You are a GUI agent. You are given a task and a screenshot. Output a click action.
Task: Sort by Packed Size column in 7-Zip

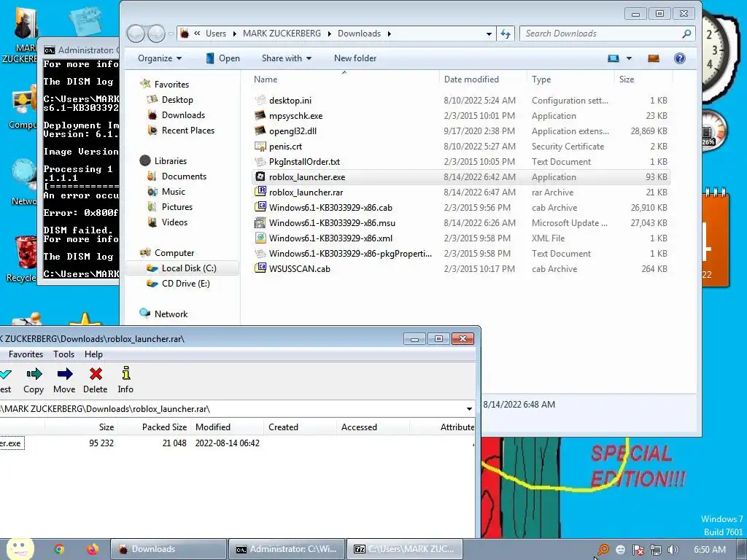click(155, 427)
